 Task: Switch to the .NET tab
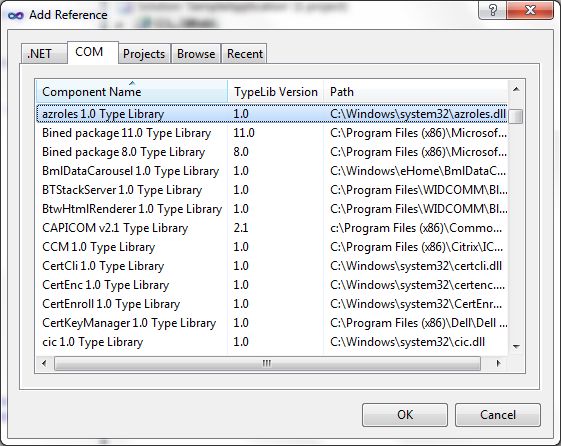44,54
